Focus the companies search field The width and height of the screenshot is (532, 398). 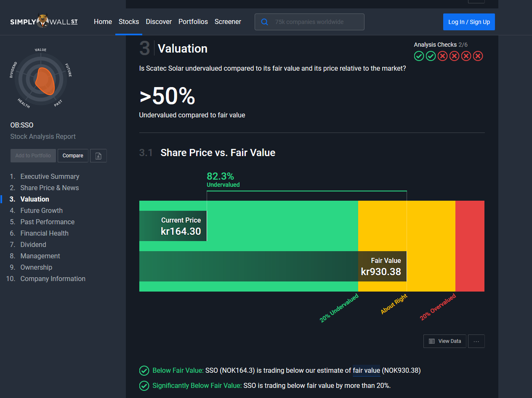(x=317, y=22)
